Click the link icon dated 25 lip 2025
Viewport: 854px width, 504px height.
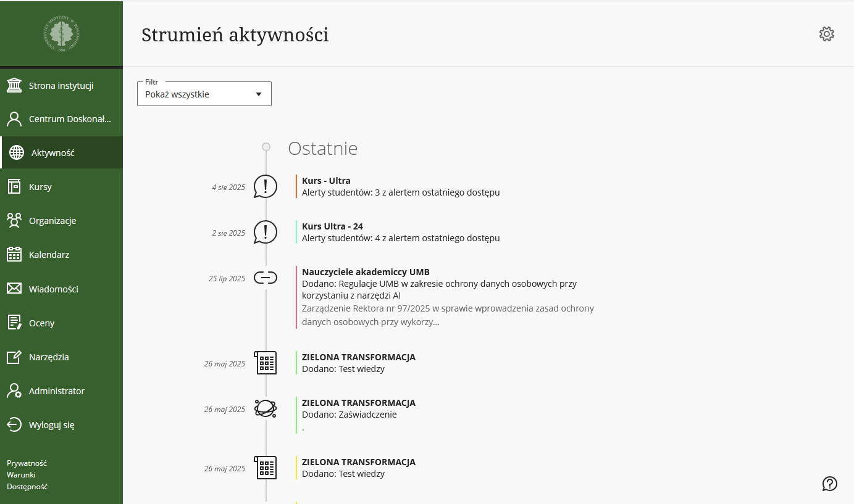click(266, 278)
